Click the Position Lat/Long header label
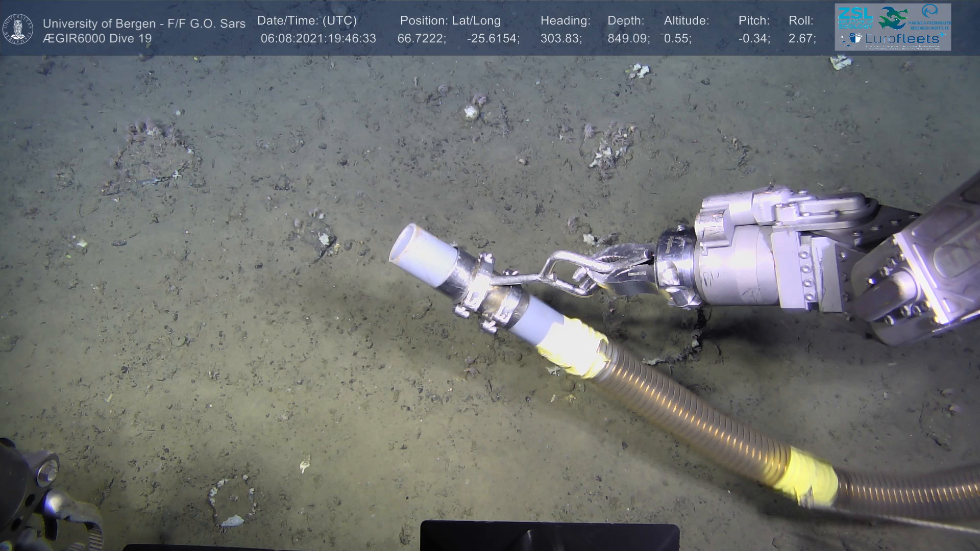 [x=450, y=21]
